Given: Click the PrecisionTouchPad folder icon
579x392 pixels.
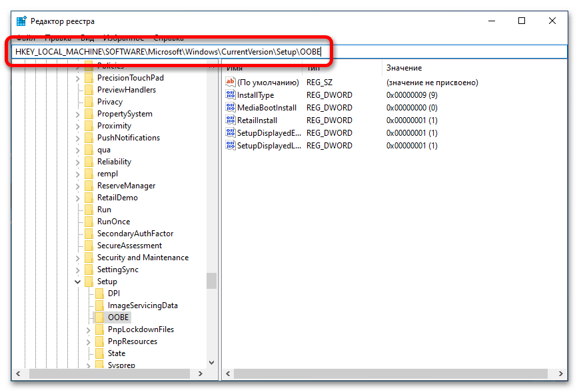Looking at the screenshot, I should click(x=89, y=78).
